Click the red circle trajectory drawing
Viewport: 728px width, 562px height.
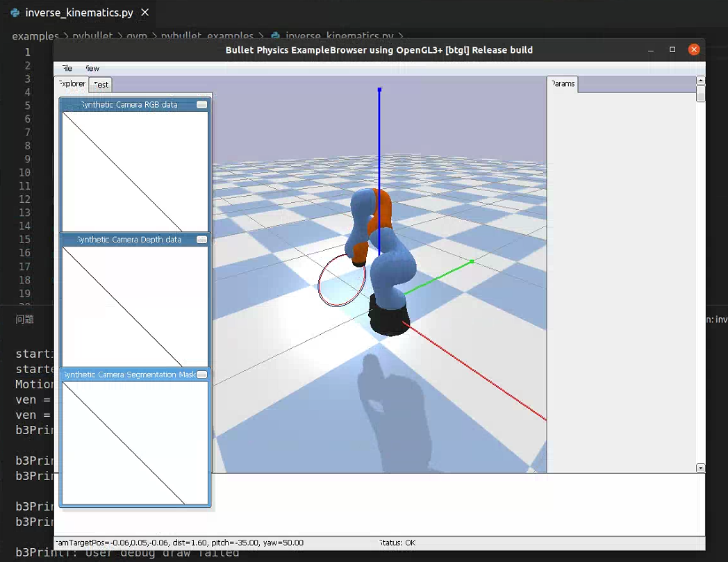tap(342, 280)
